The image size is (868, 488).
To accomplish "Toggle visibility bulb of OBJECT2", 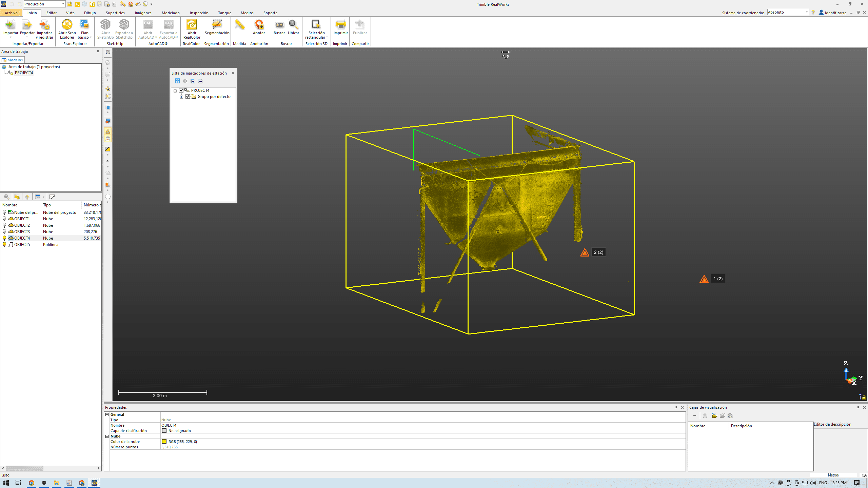I will [4, 225].
